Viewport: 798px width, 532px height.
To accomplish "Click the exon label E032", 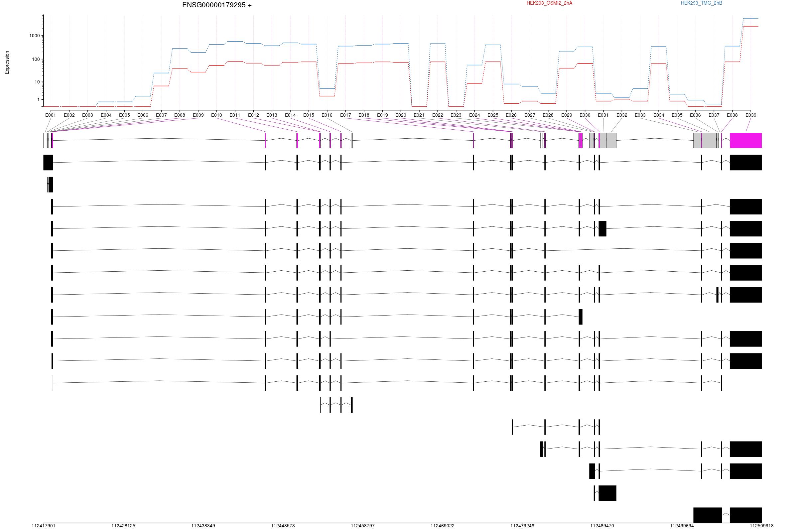I will tap(622, 115).
